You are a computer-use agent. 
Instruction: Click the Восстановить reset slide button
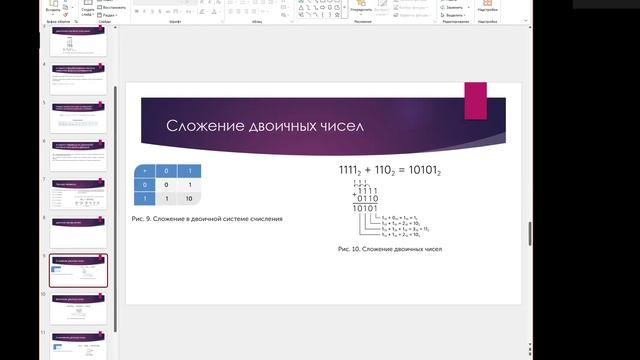click(111, 7)
